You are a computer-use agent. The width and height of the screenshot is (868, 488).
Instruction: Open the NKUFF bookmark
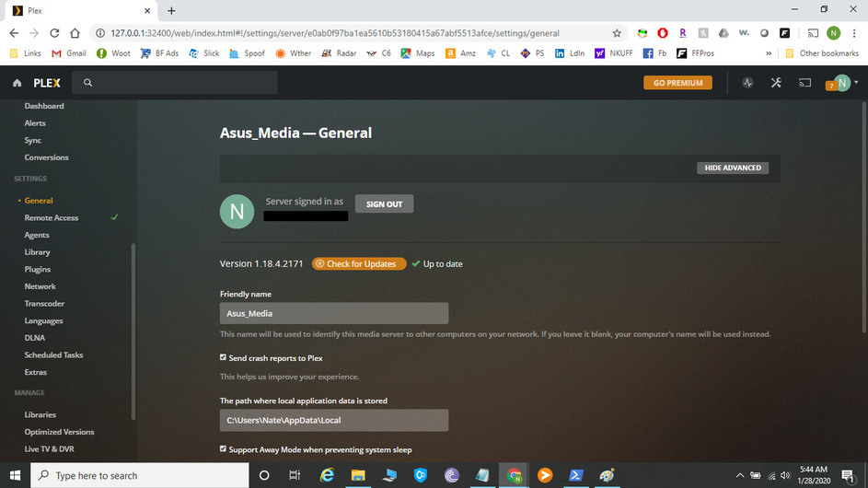point(613,53)
